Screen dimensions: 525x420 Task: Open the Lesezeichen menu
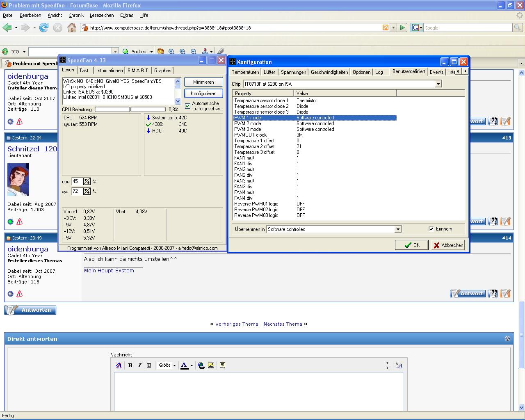coord(102,15)
